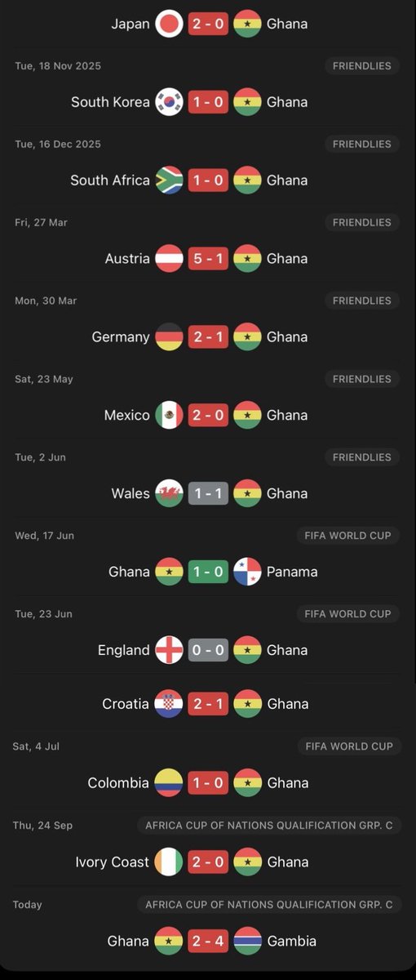Open Ivory Coast team name link
Screen dimensions: 416x980
pyautogui.click(x=113, y=862)
